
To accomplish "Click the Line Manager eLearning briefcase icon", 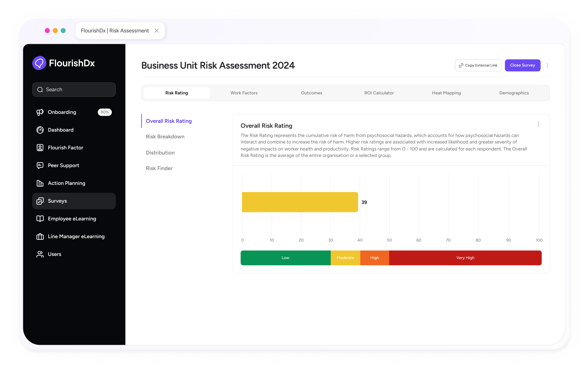I will (40, 236).
